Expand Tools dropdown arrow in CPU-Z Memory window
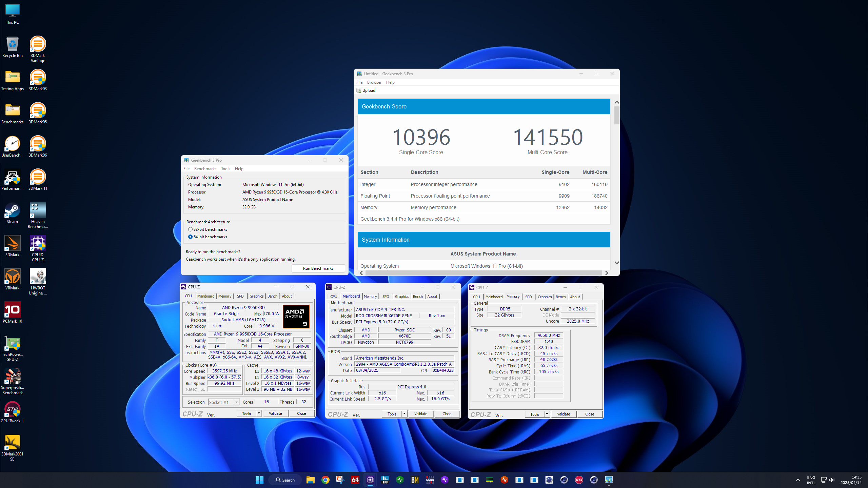The image size is (868, 488). (x=547, y=414)
